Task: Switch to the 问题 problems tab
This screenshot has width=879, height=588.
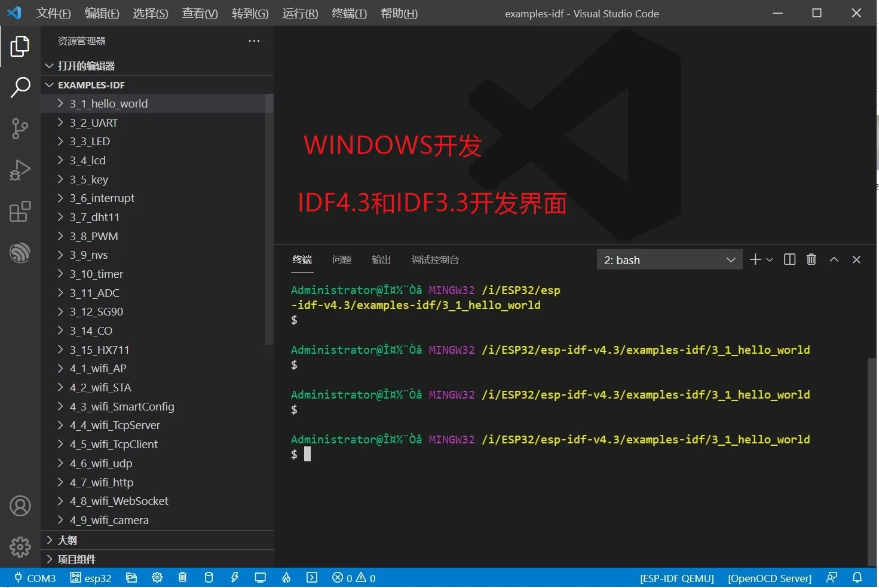Action: click(342, 259)
